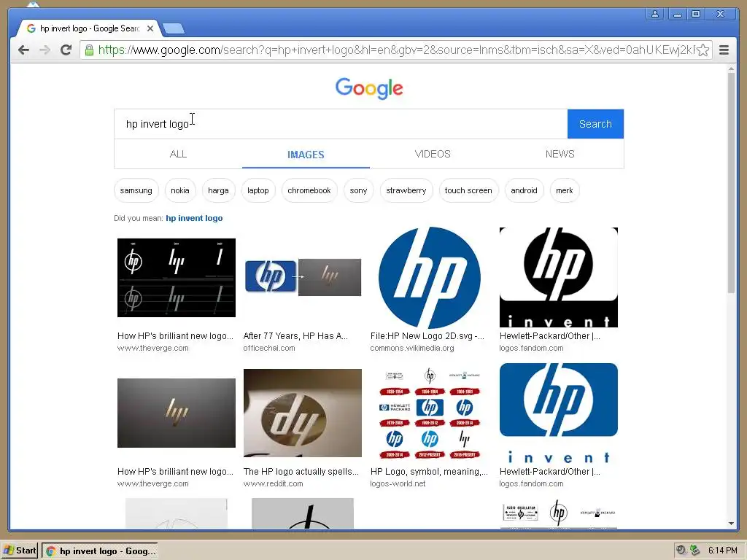747x560 pixels.
Task: Open the gold HP logo on gray thumbnail
Action: [177, 413]
